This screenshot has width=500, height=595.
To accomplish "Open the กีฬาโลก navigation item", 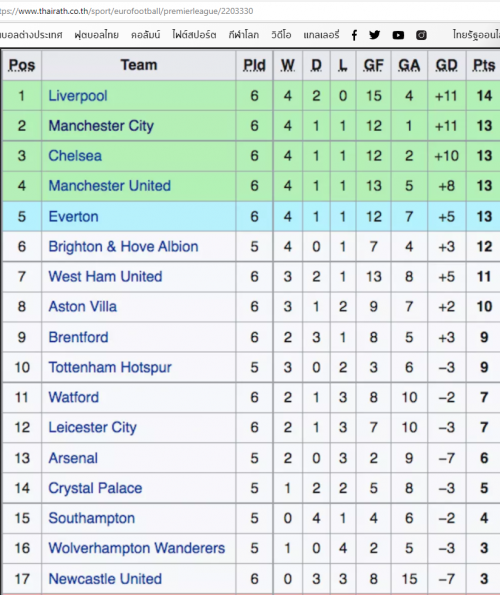I will coord(244,35).
